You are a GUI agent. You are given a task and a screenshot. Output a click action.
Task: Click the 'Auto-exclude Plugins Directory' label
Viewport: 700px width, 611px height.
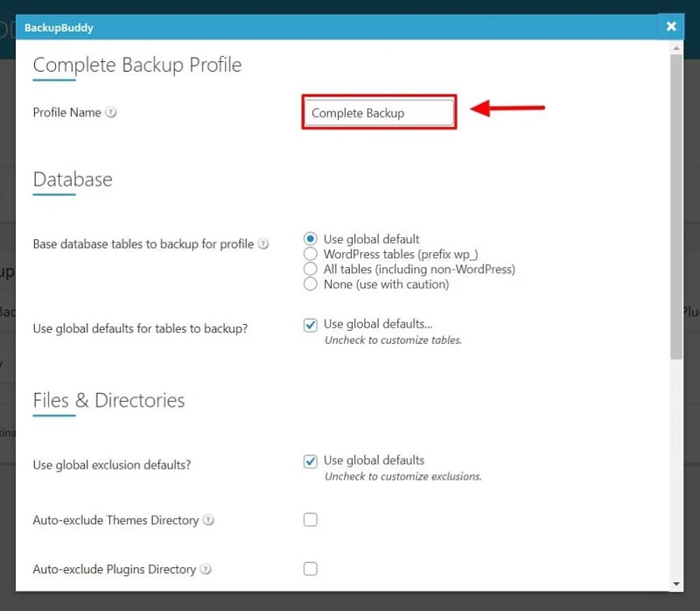(115, 570)
